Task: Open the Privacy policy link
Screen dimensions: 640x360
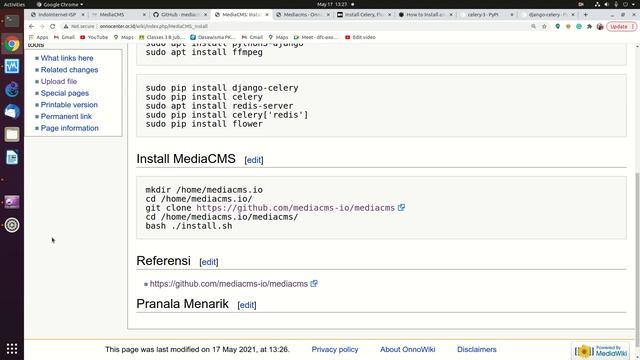Action: click(335, 349)
